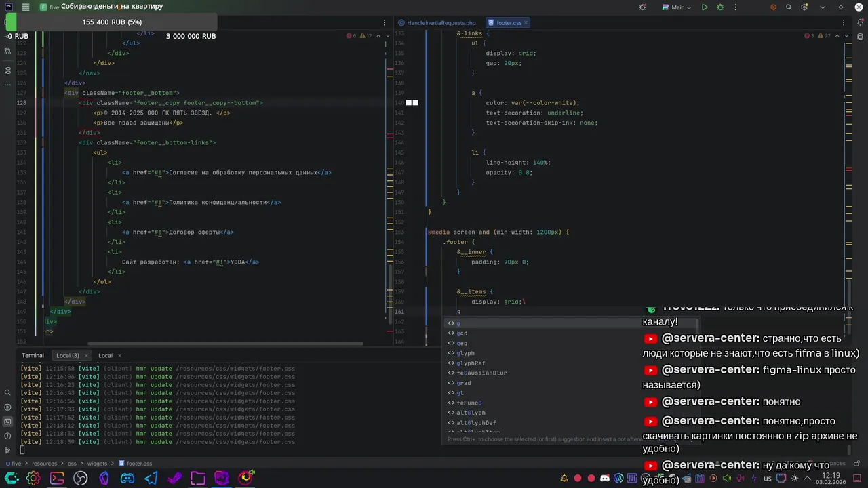
Task: Go to previous highlighted error in left editor
Action: coord(378,36)
